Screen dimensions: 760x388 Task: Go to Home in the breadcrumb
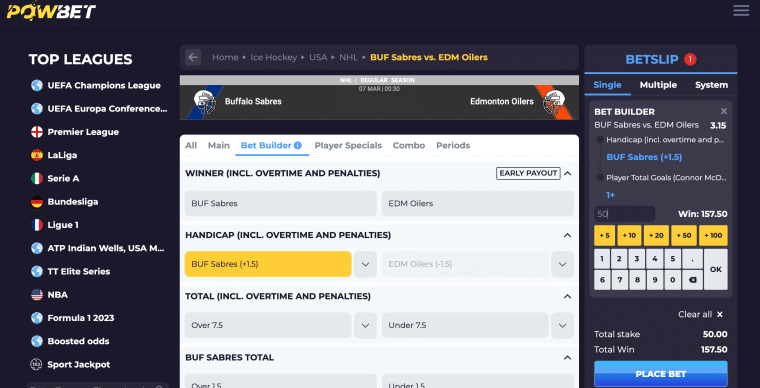click(225, 57)
